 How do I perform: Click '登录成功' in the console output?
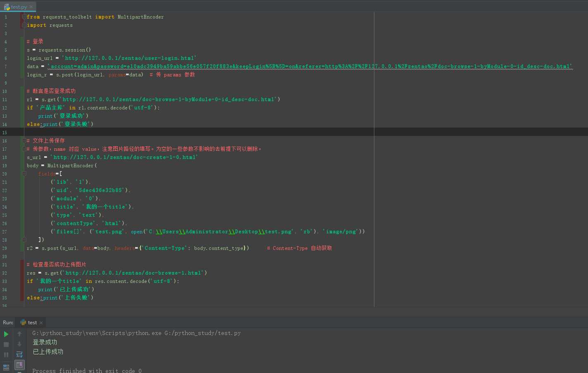[45, 342]
